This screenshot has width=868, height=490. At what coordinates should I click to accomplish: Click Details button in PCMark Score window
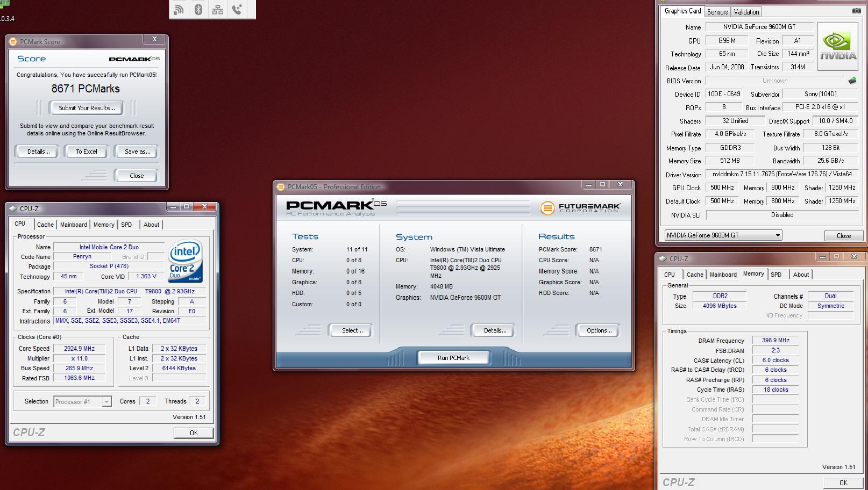tap(39, 152)
